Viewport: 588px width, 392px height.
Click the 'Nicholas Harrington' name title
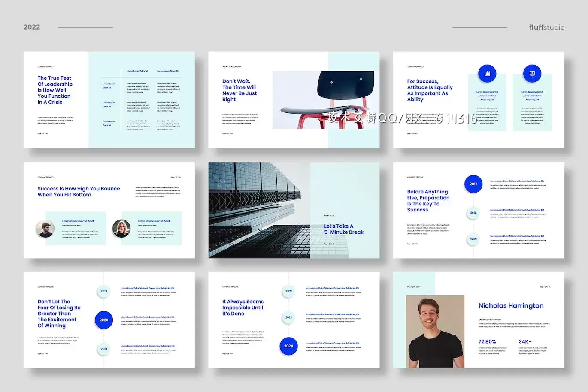click(x=511, y=305)
